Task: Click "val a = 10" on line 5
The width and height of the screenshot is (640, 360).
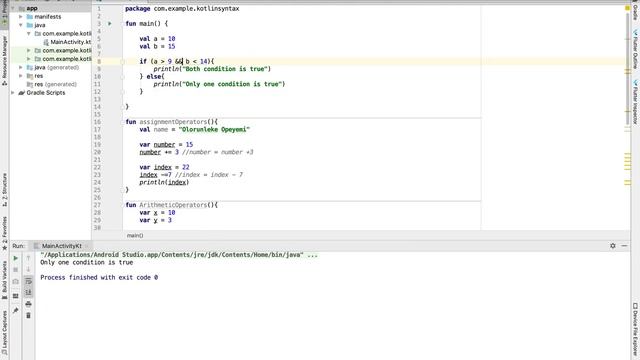Action: pos(157,39)
